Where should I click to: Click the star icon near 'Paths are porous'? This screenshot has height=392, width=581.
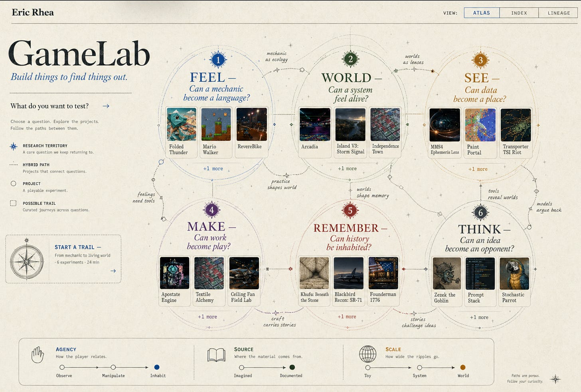click(555, 379)
